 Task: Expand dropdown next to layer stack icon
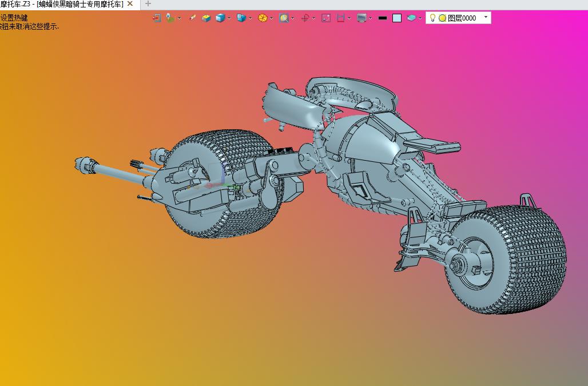pyautogui.click(x=420, y=18)
